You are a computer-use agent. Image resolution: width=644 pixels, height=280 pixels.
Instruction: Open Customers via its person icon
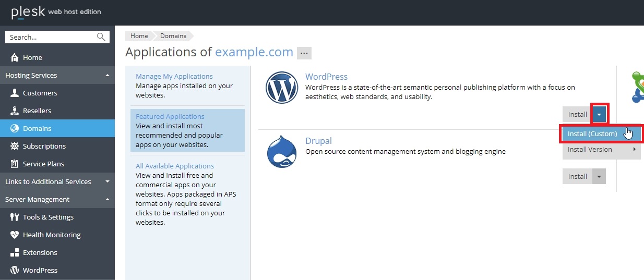(x=15, y=93)
